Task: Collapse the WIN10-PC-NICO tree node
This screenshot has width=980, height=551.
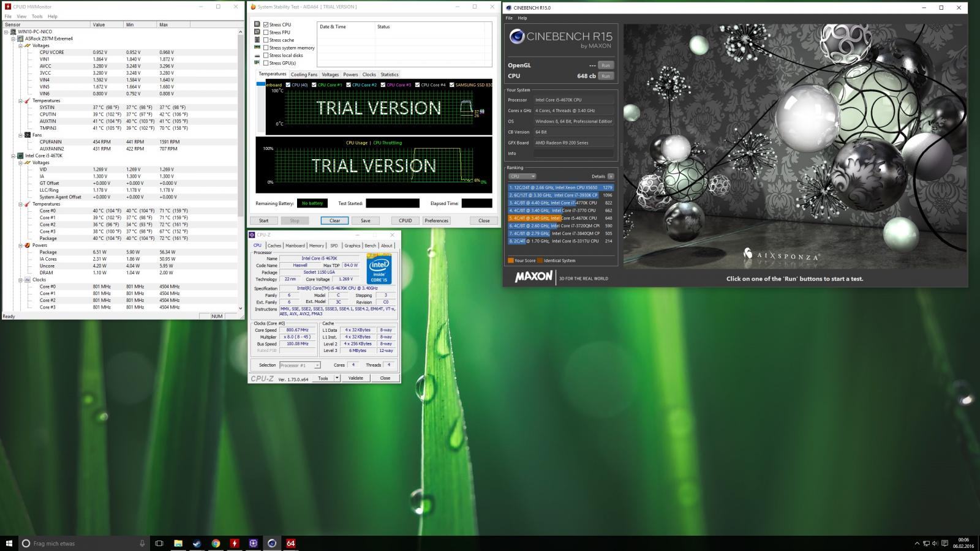Action: [x=6, y=31]
